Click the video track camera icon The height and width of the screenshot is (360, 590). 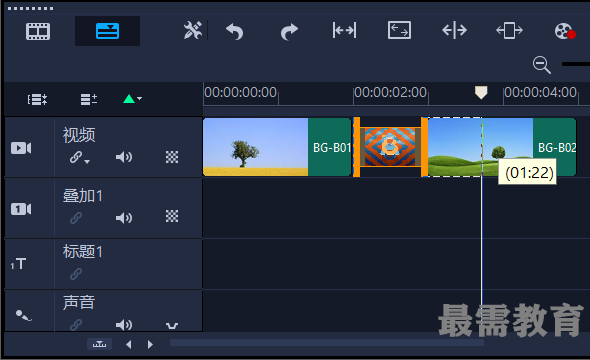point(21,148)
